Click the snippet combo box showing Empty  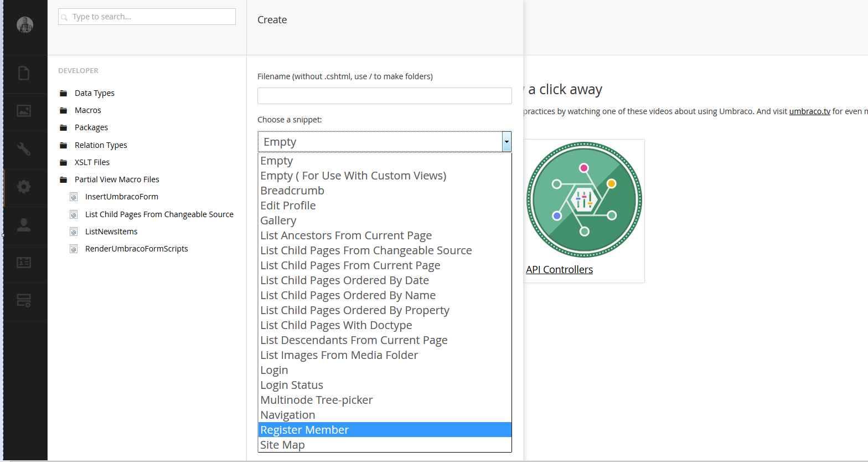(x=385, y=142)
